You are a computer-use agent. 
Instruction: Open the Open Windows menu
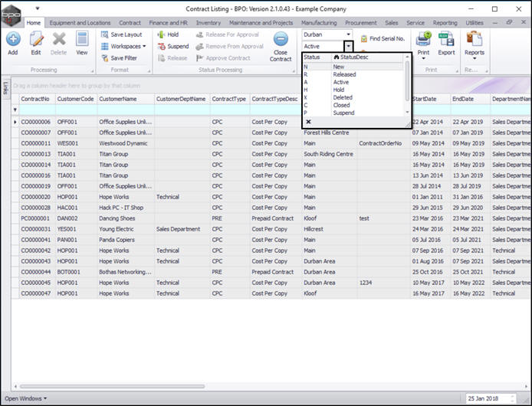coord(26,398)
